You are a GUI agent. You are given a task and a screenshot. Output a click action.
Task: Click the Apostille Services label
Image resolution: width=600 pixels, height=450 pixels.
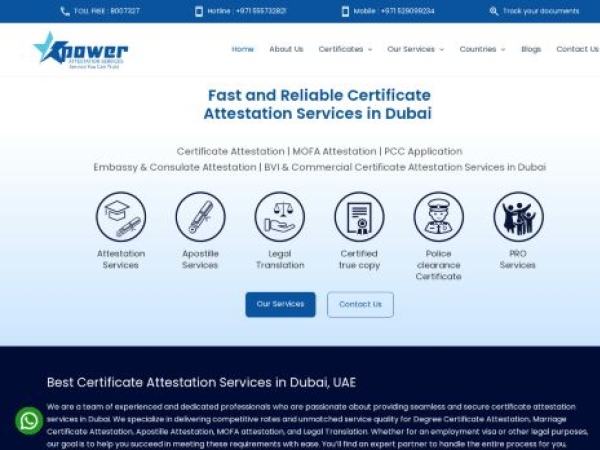point(200,259)
